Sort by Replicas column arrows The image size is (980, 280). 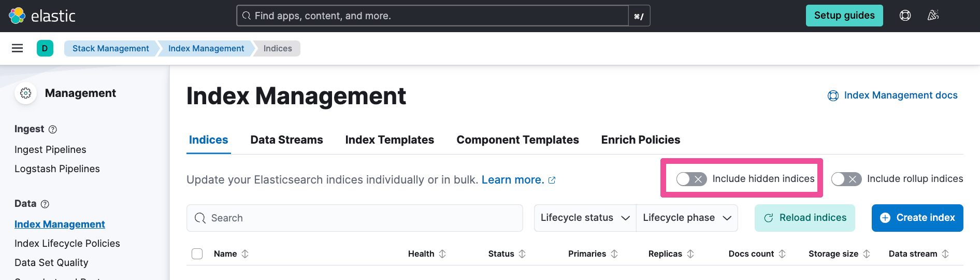click(690, 254)
